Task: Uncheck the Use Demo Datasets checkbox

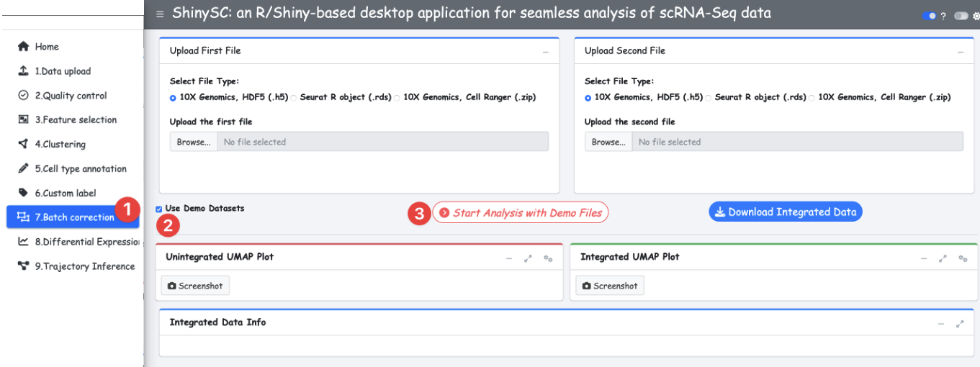Action: (x=159, y=209)
